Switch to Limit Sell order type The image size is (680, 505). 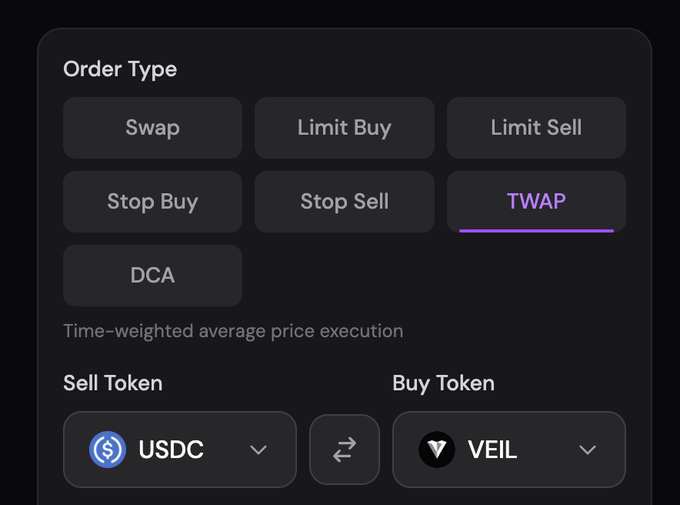[536, 128]
